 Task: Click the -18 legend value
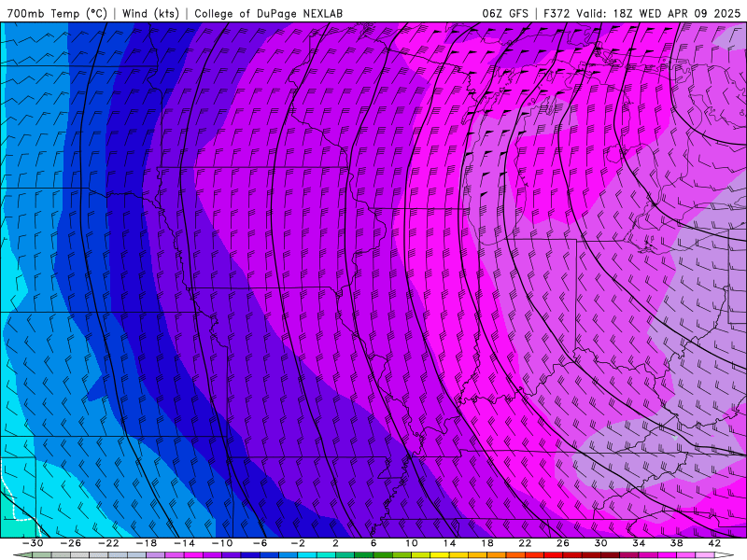click(x=147, y=543)
